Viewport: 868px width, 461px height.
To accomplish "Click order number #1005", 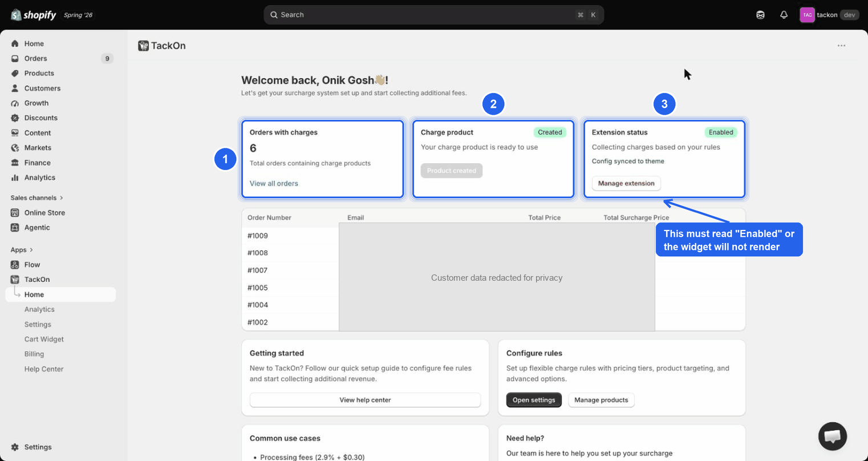I will pos(258,288).
